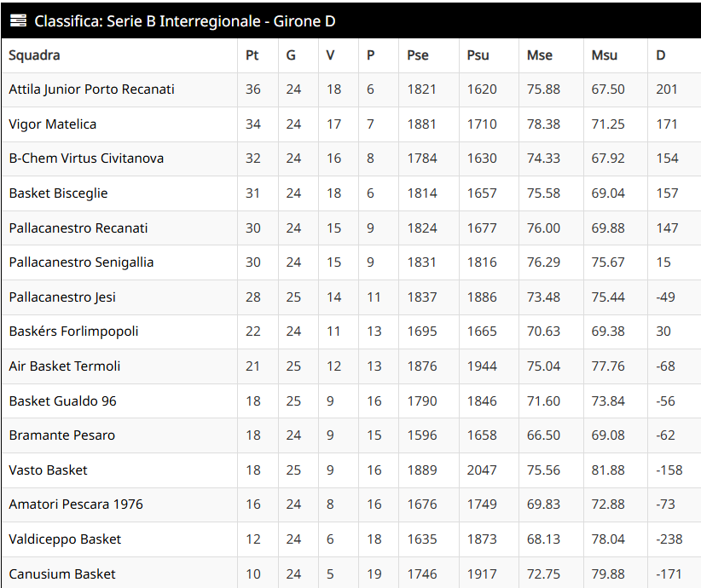Click Basket Bisceglie team name
This screenshot has height=588, width=701.
(58, 193)
